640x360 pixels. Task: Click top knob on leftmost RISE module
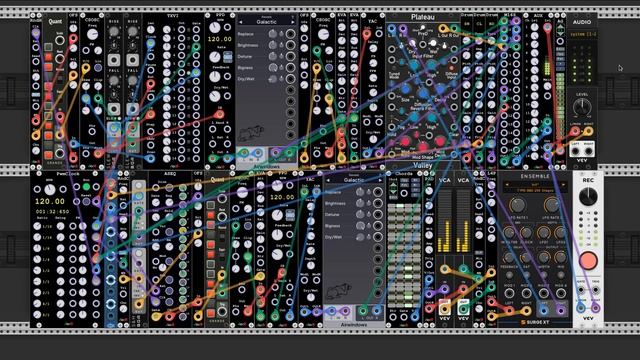click(x=114, y=31)
